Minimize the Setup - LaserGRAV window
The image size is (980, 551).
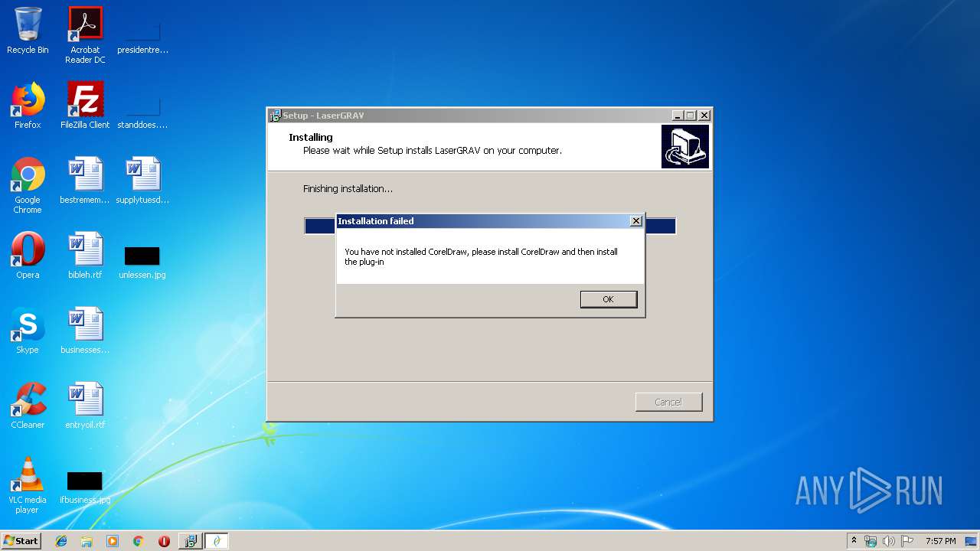(678, 116)
